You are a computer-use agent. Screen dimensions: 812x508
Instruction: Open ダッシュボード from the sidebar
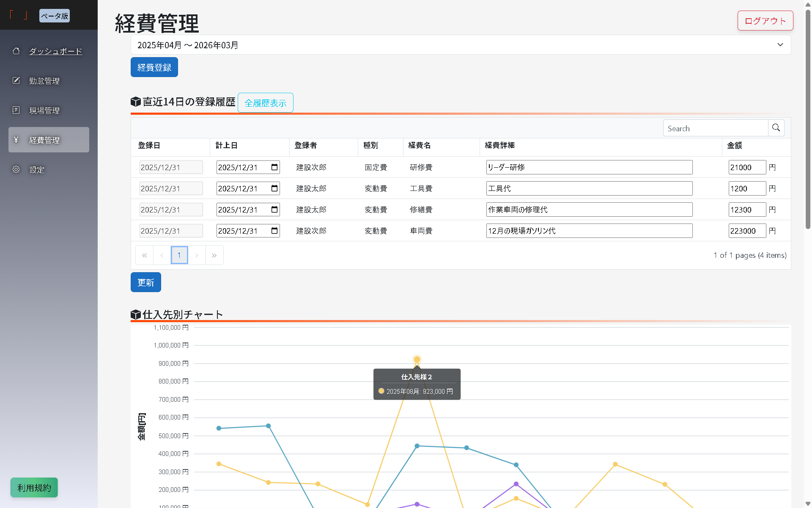point(55,51)
